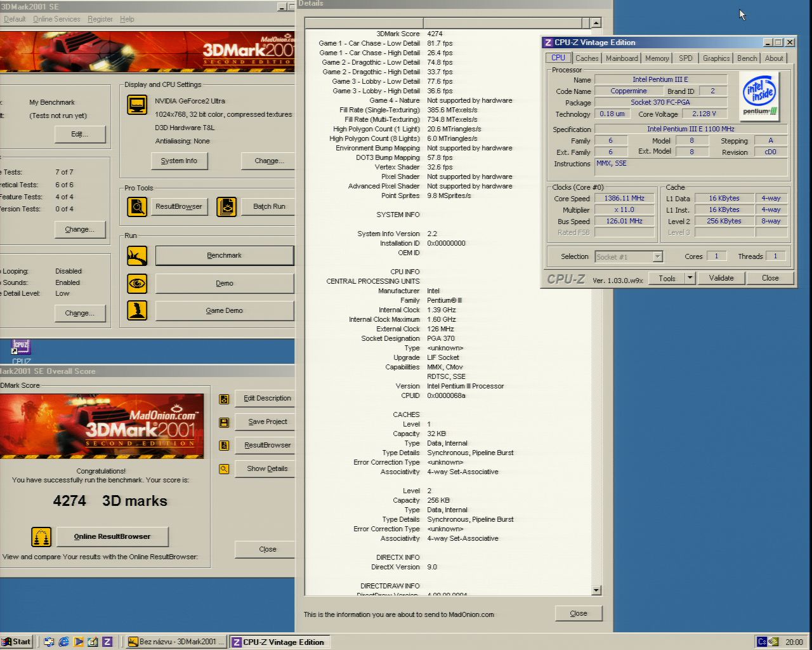Click the magnifier icon beside Show Details
Image resolution: width=812 pixels, height=650 pixels.
(224, 469)
